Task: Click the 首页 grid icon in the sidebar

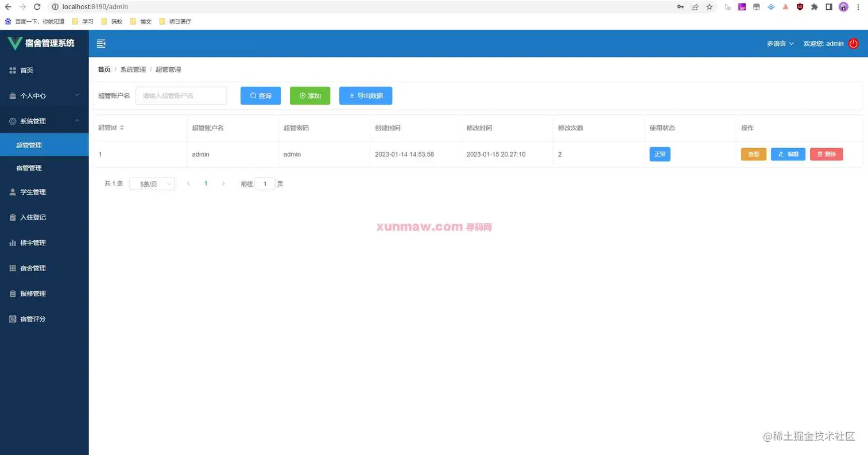Action: tap(13, 70)
